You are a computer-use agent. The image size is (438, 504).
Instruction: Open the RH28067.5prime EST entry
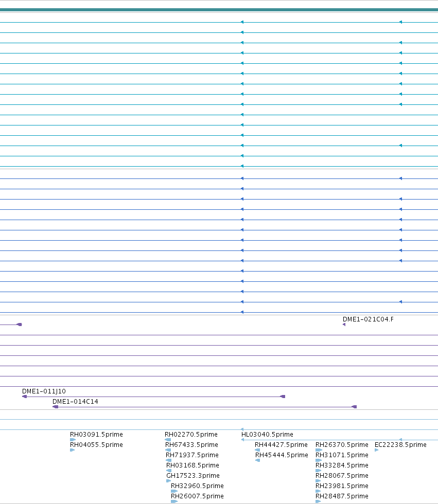[x=342, y=475]
